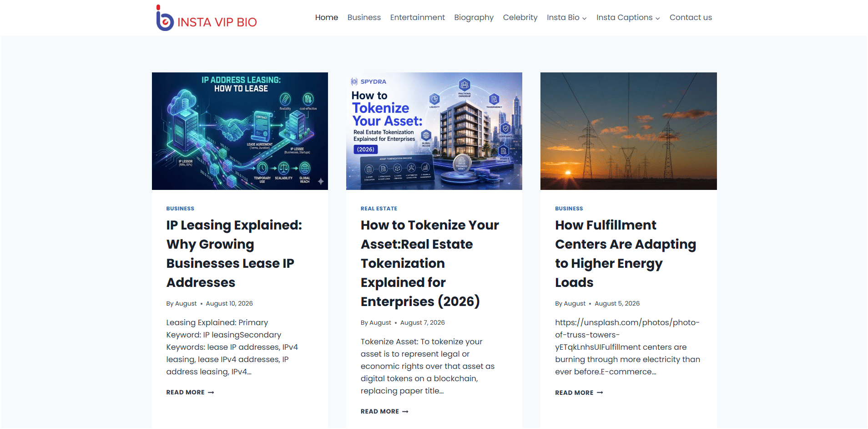Click excerpt starting "Tokenize Asset: To tokenize"
Image resolution: width=868 pixels, height=429 pixels.
428,366
